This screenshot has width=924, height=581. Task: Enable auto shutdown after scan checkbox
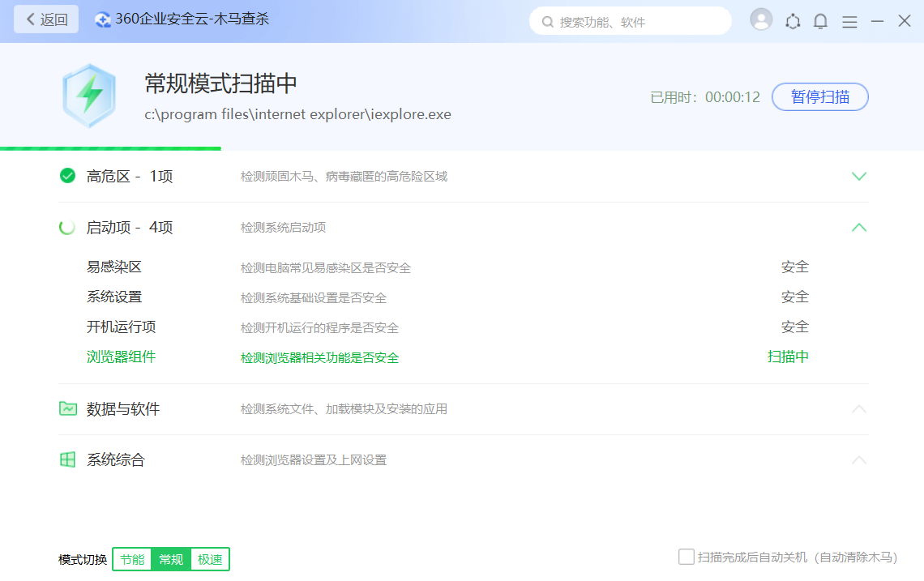tap(687, 557)
